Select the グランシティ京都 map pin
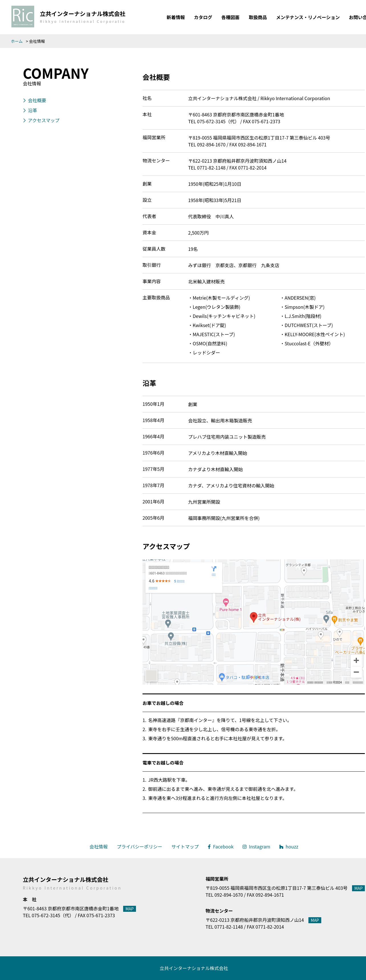 pos(304,571)
